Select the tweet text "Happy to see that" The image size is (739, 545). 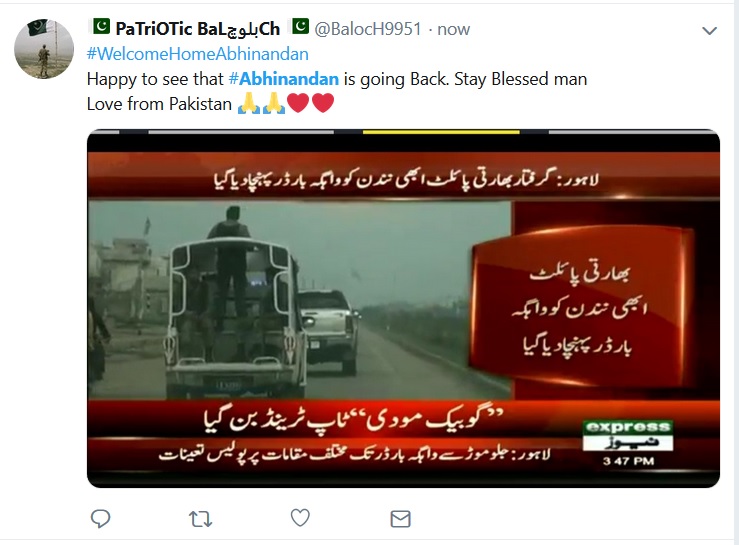155,79
